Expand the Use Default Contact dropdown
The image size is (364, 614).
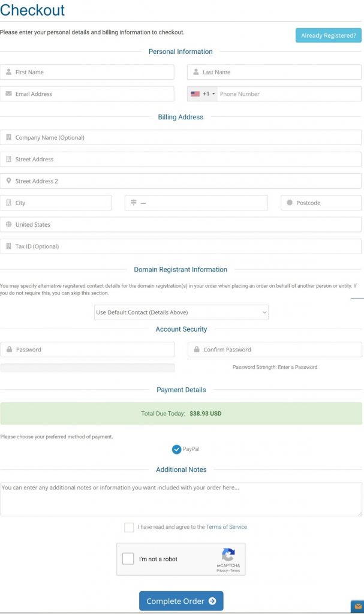tap(181, 312)
